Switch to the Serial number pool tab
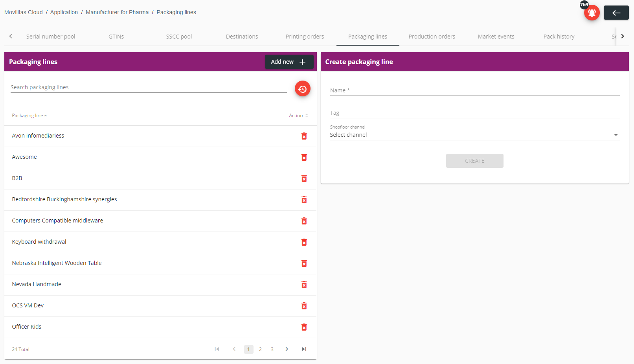Viewport: 634px width, 364px height. [51, 37]
